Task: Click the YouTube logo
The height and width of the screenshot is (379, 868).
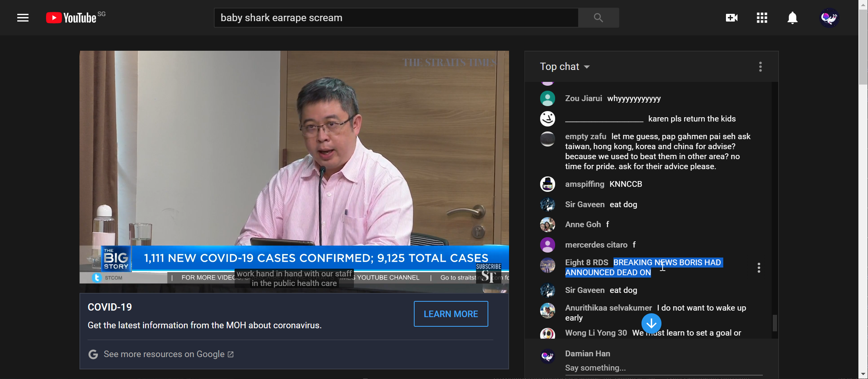Action: (x=72, y=18)
